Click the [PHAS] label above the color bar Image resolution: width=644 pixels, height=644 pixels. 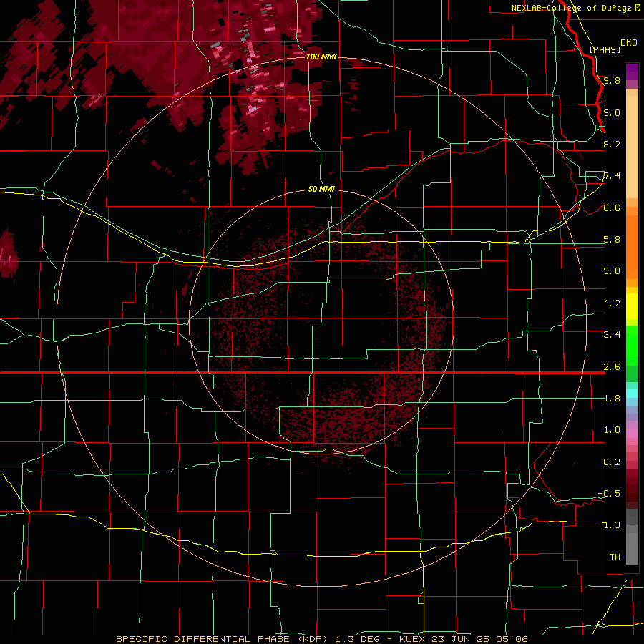point(605,49)
